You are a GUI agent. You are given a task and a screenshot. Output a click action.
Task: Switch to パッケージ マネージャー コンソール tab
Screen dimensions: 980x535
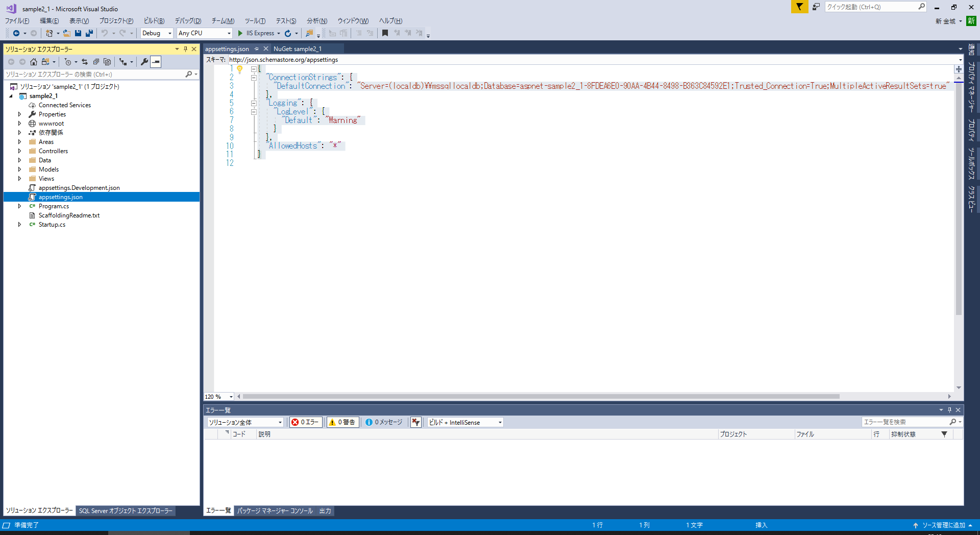click(275, 510)
